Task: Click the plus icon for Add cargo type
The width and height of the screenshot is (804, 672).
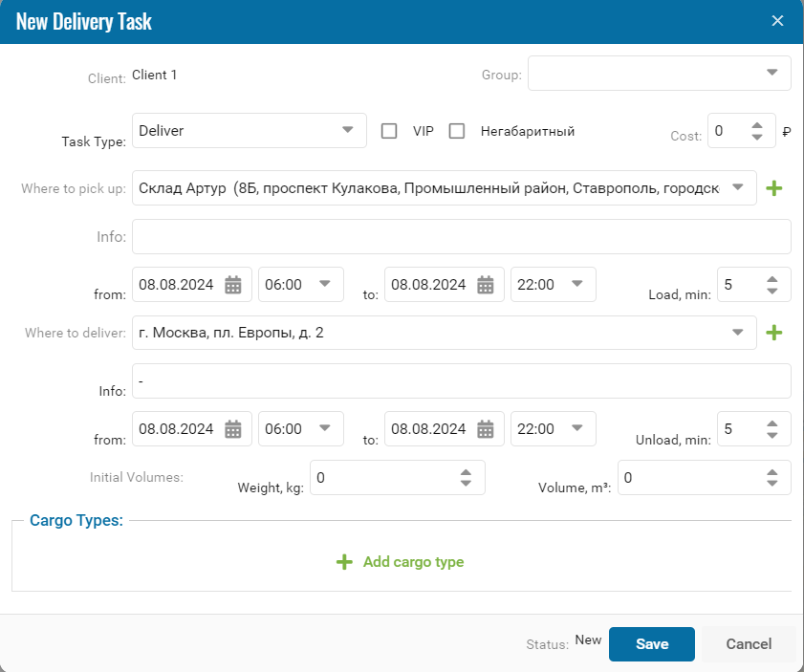Action: (344, 562)
